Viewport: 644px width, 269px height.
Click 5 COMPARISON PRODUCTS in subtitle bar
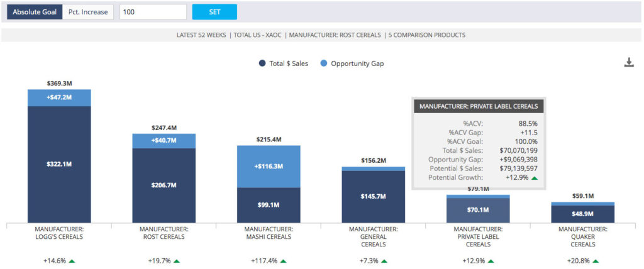(x=428, y=35)
